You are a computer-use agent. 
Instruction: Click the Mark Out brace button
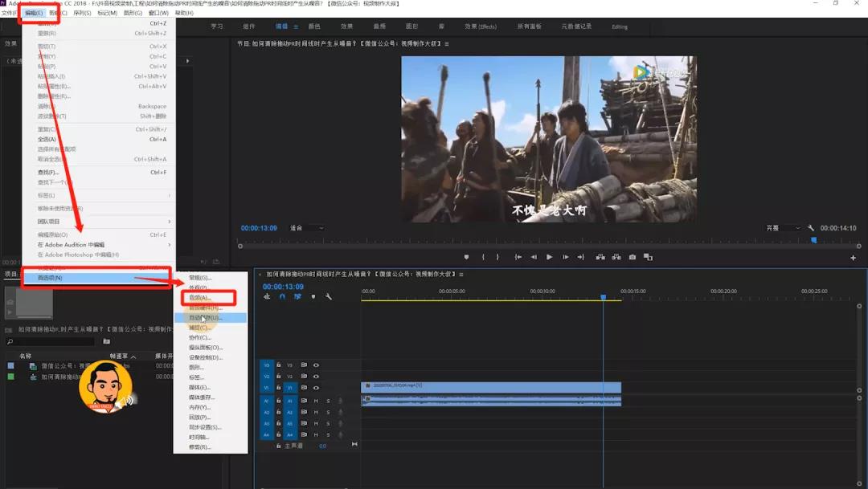(x=497, y=257)
